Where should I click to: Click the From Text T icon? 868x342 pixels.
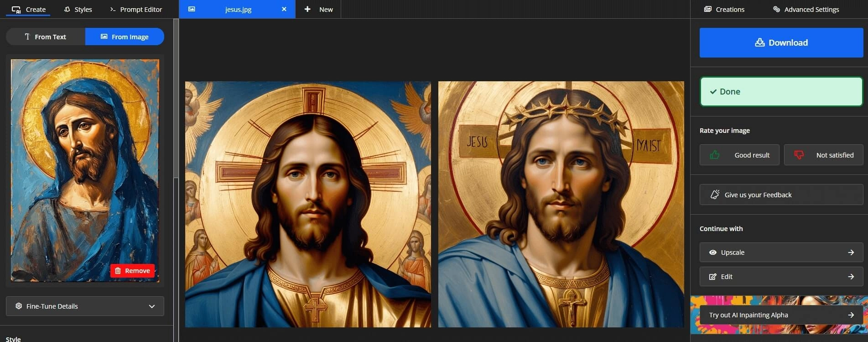pos(27,37)
